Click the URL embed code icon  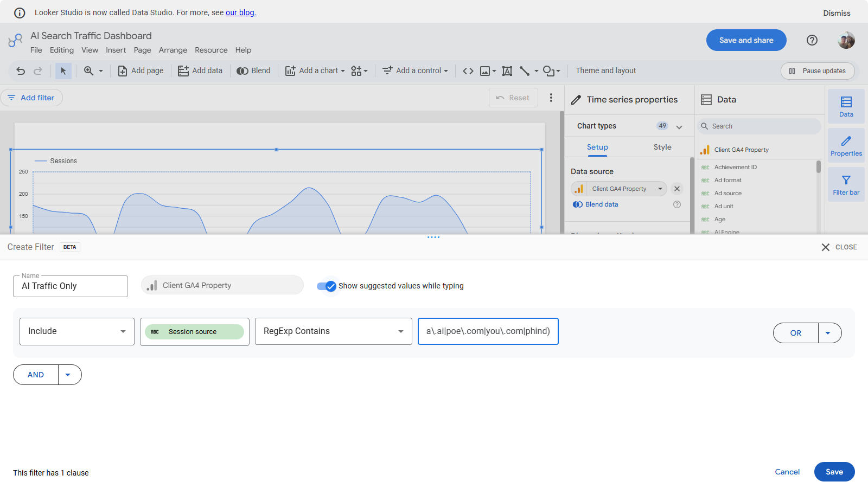point(468,71)
